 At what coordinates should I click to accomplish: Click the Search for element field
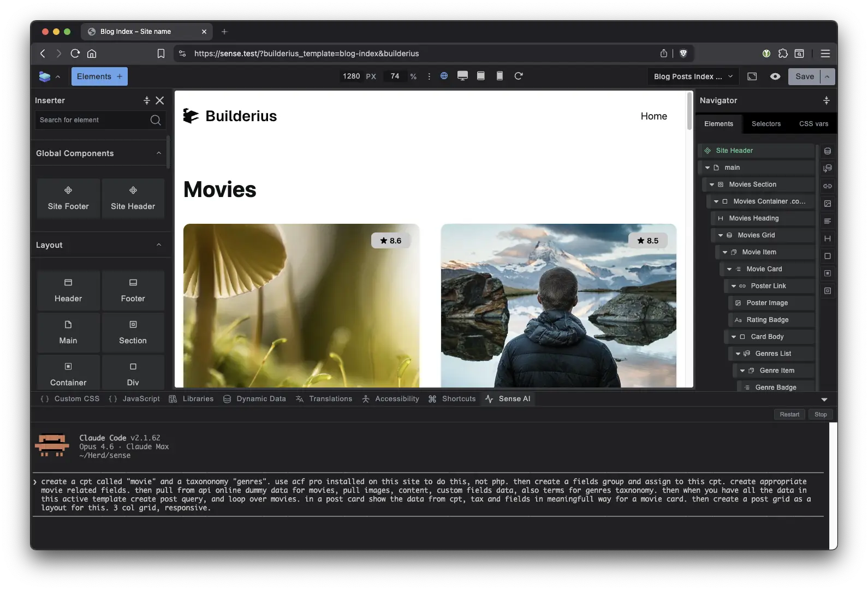coord(90,120)
